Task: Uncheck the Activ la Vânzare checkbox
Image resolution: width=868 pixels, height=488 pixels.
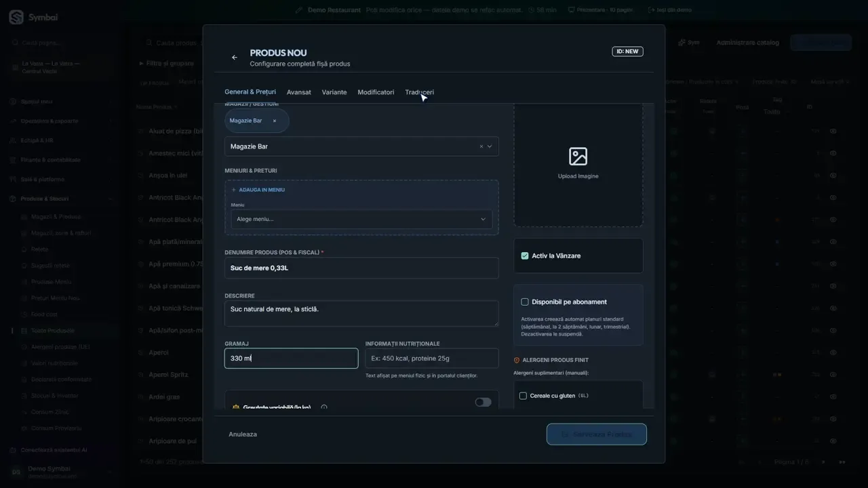Action: (x=525, y=256)
